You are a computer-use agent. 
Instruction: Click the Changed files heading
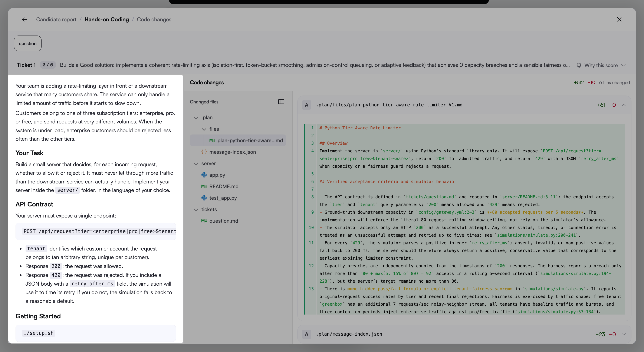(204, 102)
